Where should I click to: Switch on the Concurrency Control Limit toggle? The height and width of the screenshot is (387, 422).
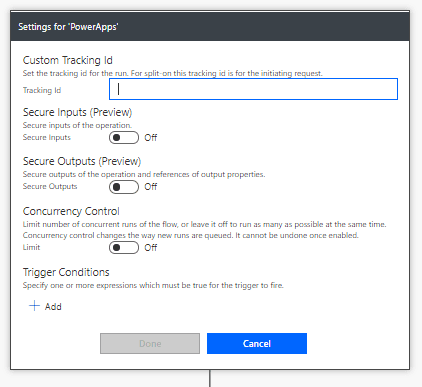[124, 248]
